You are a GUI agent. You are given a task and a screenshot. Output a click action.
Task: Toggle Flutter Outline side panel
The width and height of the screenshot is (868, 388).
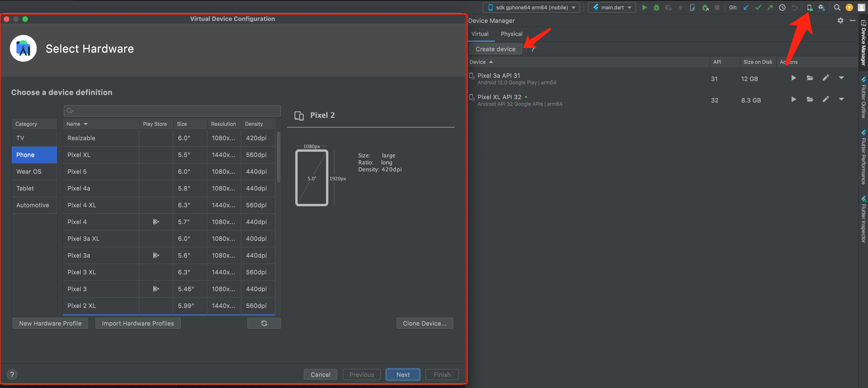coord(864,98)
